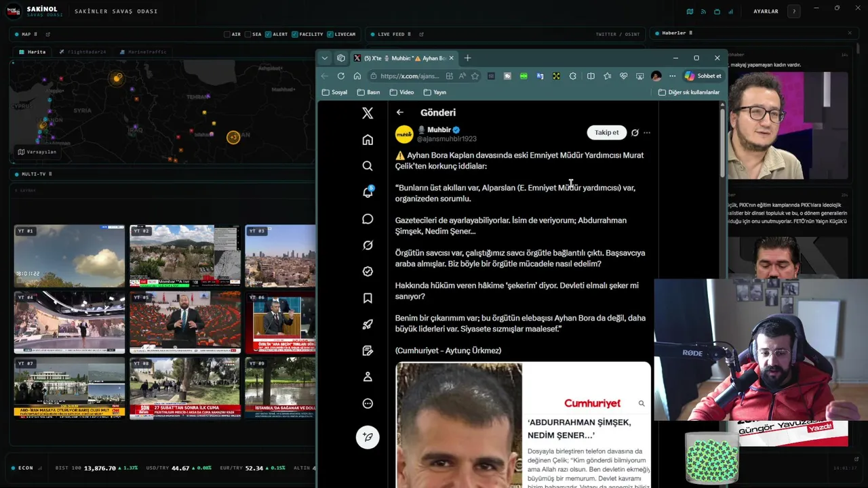
Task: Disable ALERT layer checkbox
Action: [x=269, y=34]
